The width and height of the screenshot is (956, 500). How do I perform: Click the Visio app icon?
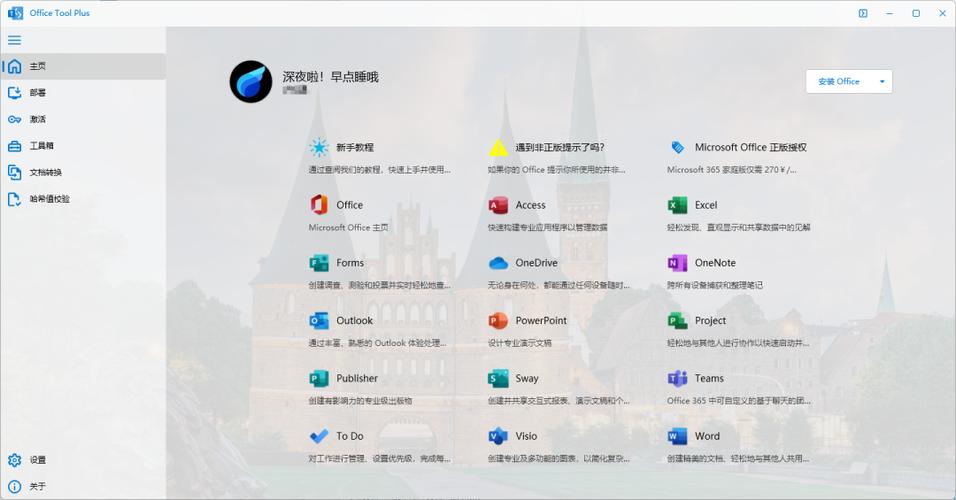coord(498,436)
